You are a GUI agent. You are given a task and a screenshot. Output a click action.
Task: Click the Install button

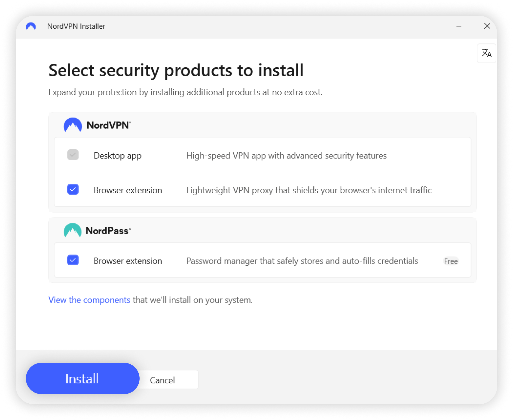[82, 378]
